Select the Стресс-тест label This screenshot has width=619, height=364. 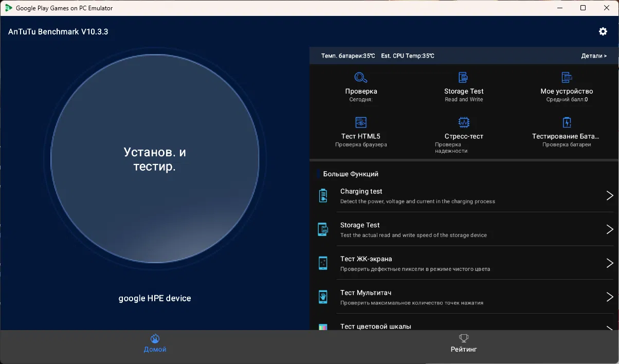(464, 136)
